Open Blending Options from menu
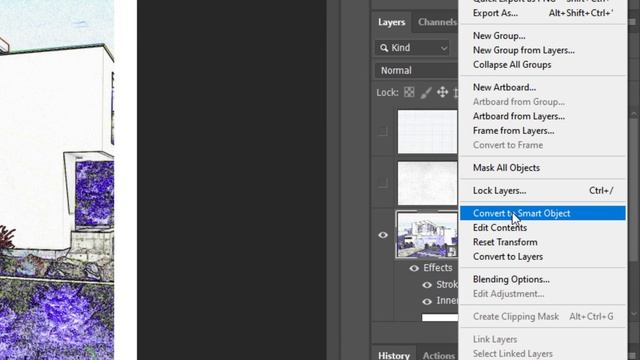This screenshot has height=360, width=640. click(x=543, y=280)
